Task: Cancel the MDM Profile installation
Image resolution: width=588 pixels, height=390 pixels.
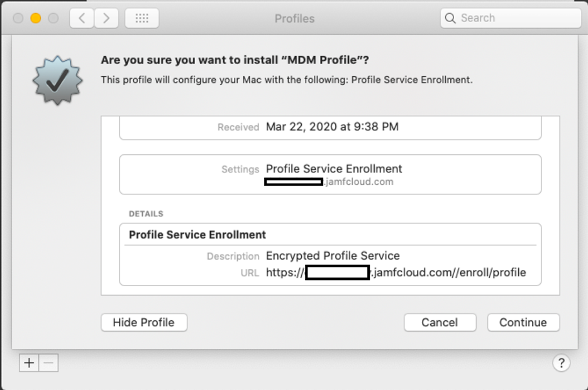Action: tap(440, 323)
